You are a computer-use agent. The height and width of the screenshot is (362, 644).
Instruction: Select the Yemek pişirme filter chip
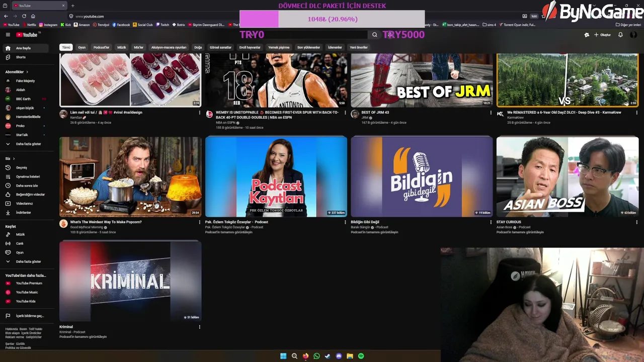[x=279, y=47]
